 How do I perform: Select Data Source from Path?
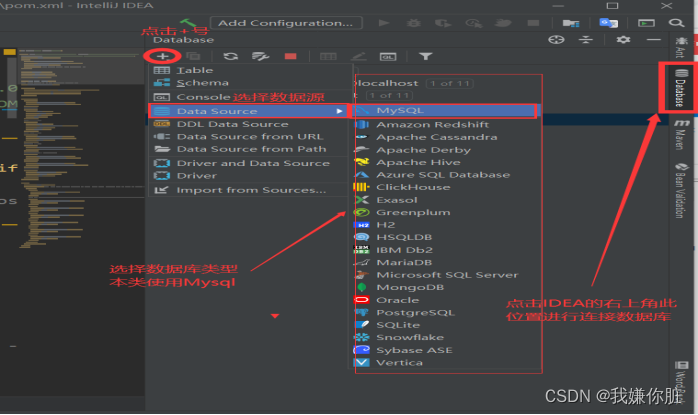tap(249, 149)
